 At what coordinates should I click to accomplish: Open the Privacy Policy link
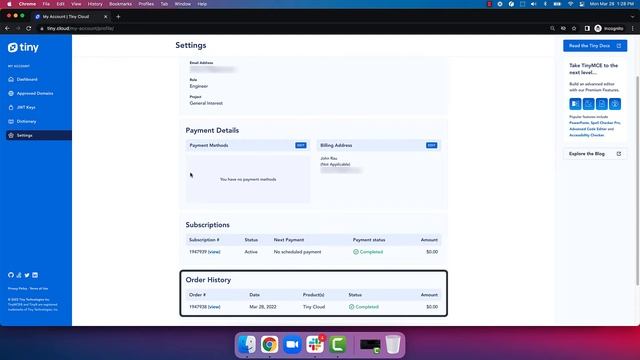click(18, 289)
